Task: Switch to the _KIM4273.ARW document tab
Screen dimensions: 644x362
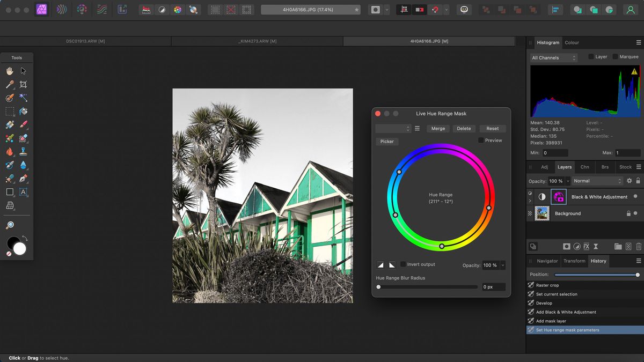Action: pyautogui.click(x=257, y=40)
